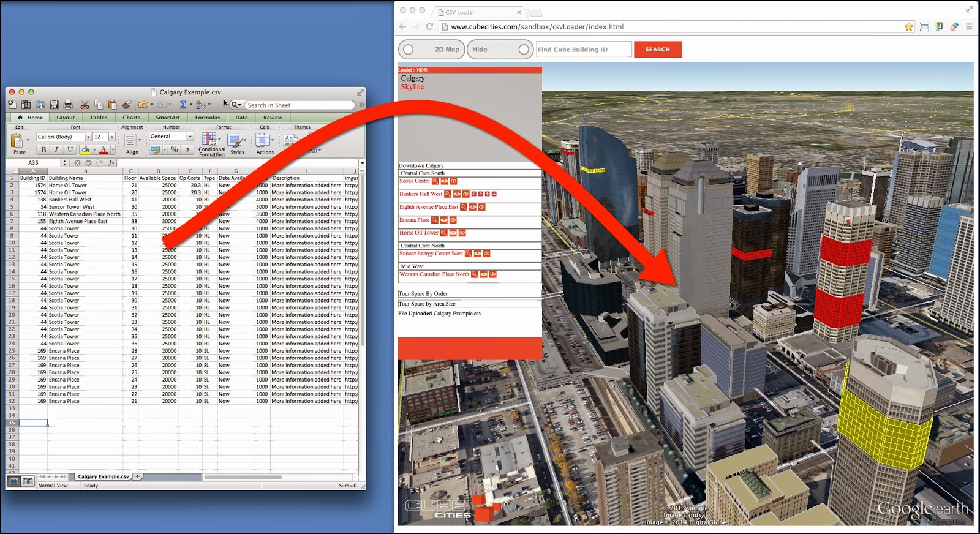Screen dimensions: 980x534
Task: Zoom to Scotia Centre with magnifier icon
Action: tap(435, 181)
